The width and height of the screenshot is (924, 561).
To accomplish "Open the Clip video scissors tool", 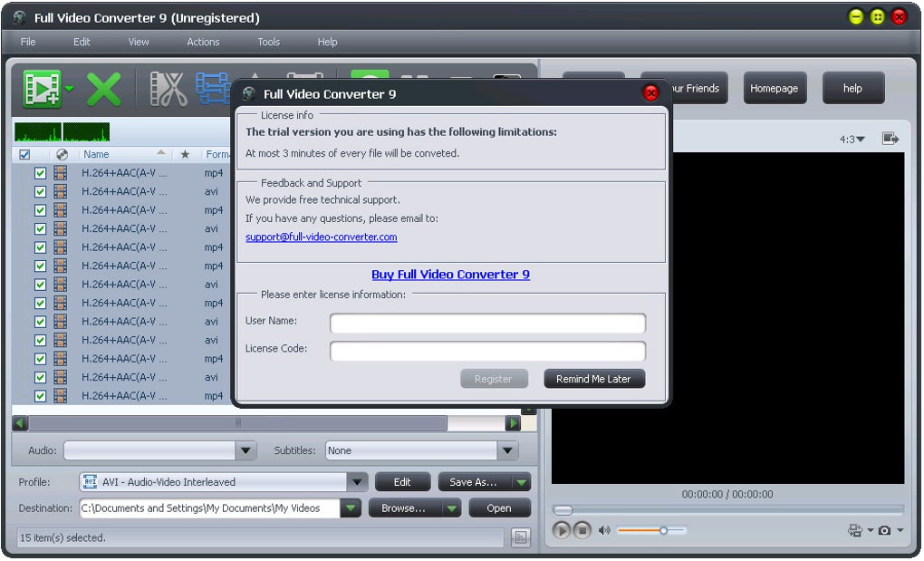I will pyautogui.click(x=168, y=89).
